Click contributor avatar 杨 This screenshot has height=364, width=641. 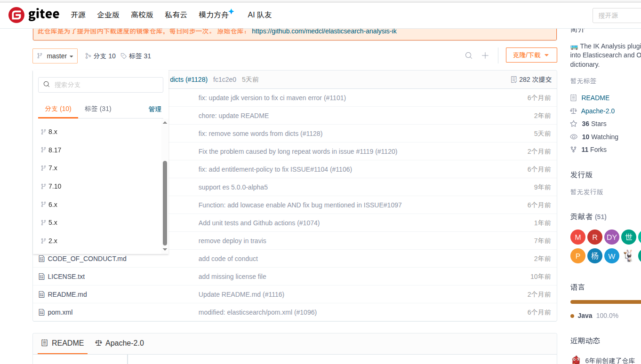(x=595, y=256)
